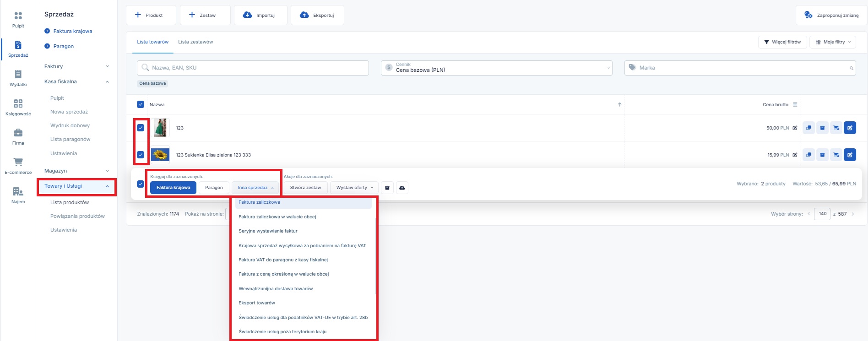Edit price 15,99 PLN pencil icon

tap(795, 155)
